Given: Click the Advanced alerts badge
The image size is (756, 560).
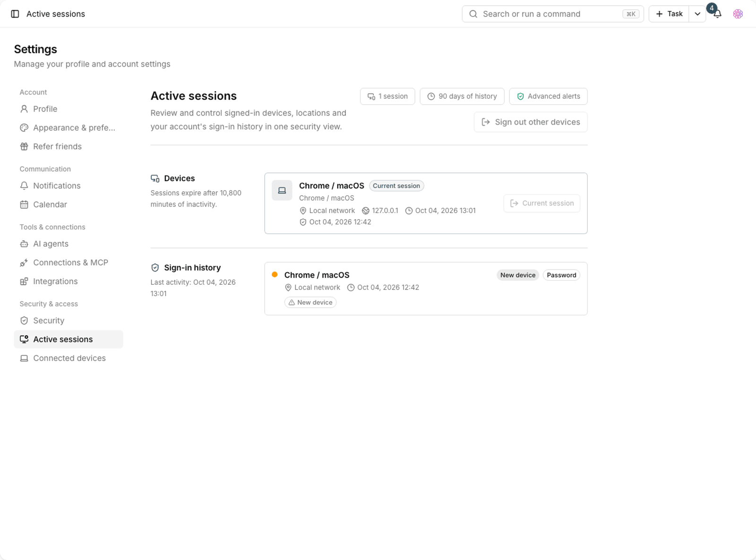Looking at the screenshot, I should click(549, 96).
